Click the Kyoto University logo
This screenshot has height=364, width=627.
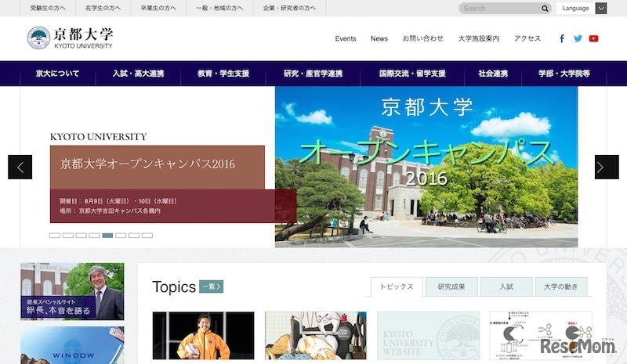(70, 38)
